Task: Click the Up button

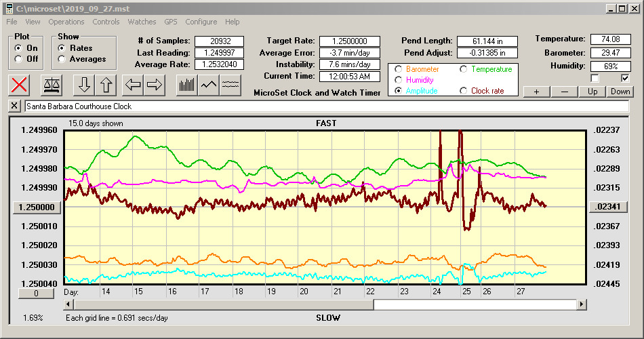Action: point(592,92)
